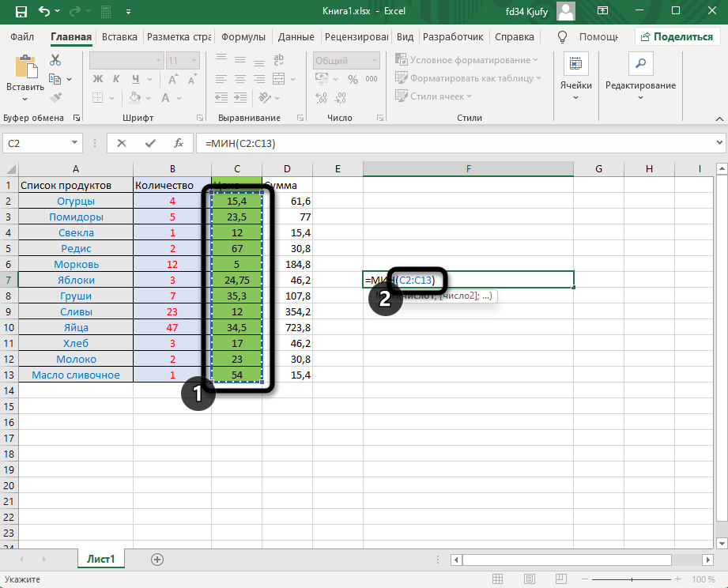Image resolution: width=728 pixels, height=588 pixels.
Task: Toggle bold (Ж) formatting
Action: (x=98, y=78)
